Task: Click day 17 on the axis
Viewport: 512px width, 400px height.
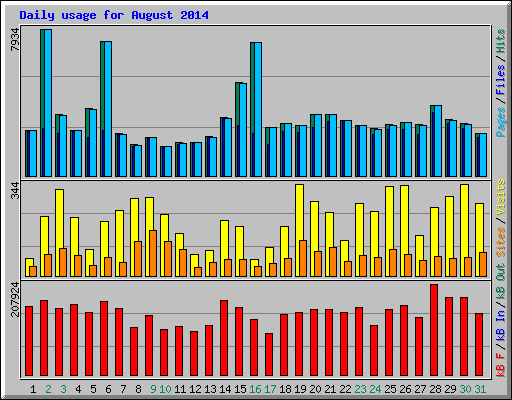Action: tap(270, 389)
